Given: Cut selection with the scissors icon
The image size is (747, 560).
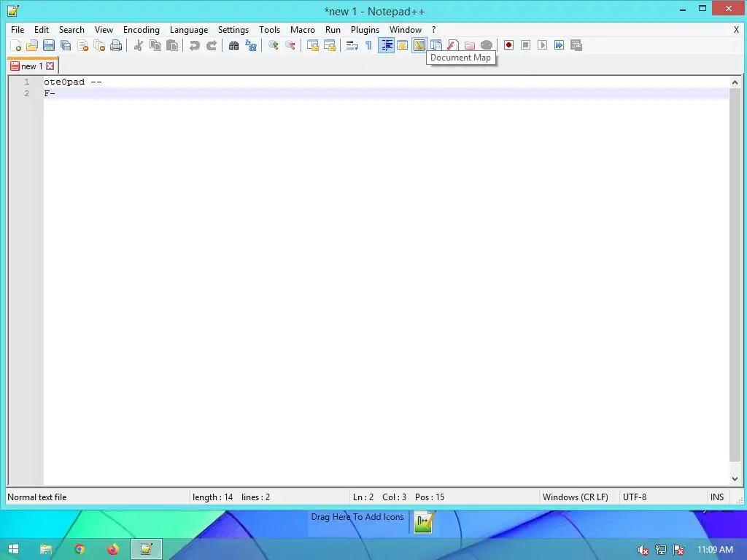Looking at the screenshot, I should [138, 45].
